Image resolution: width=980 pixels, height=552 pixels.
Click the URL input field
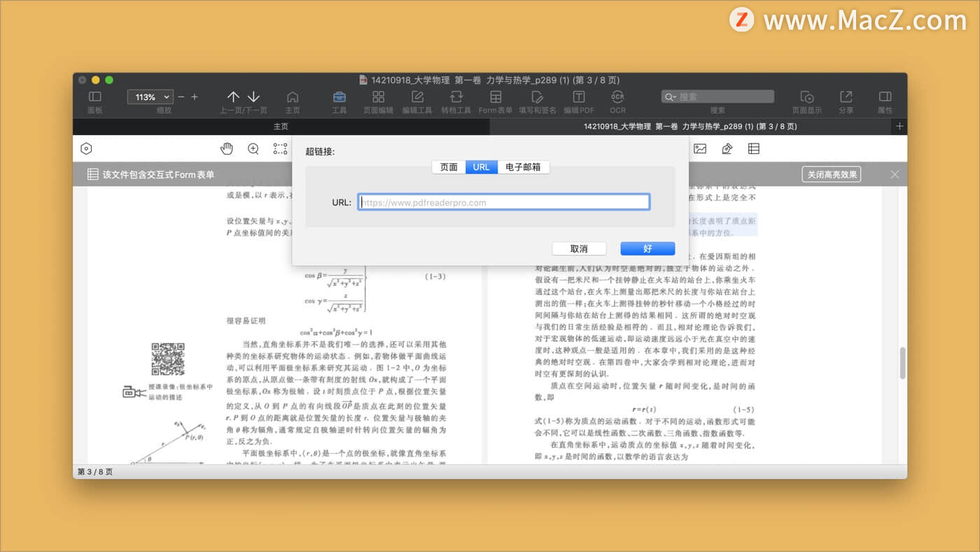504,202
